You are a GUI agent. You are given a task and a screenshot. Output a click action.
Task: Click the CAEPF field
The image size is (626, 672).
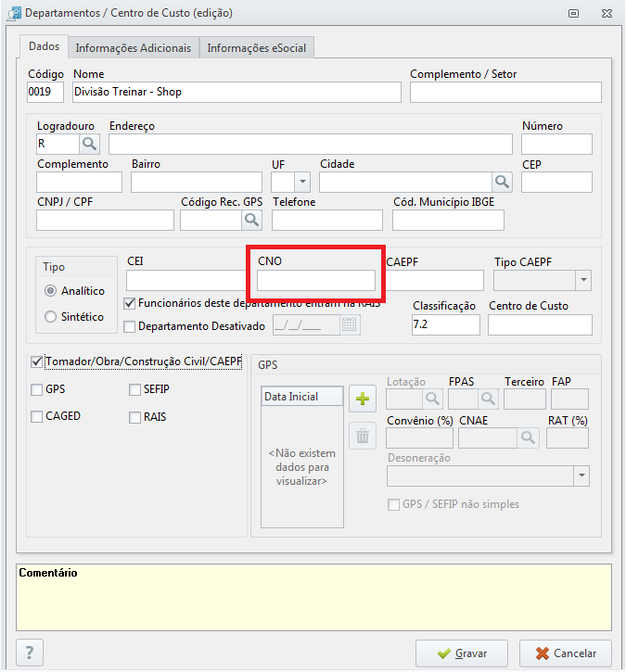point(435,280)
